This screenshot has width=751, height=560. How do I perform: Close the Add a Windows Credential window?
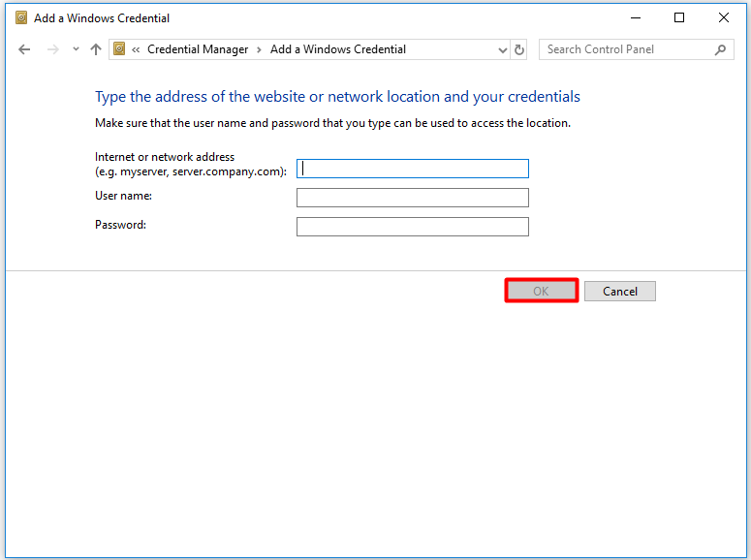(x=724, y=18)
